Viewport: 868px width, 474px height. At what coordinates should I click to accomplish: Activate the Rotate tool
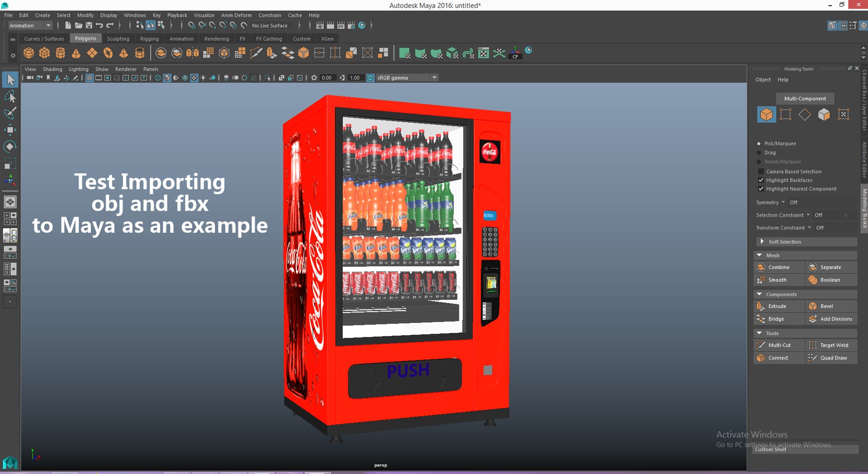10,147
